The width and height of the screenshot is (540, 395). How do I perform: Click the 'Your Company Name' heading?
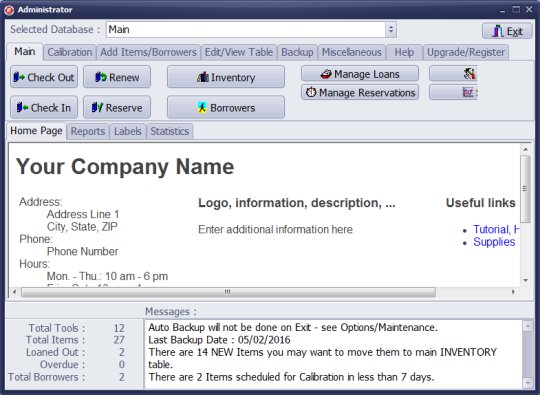[125, 167]
